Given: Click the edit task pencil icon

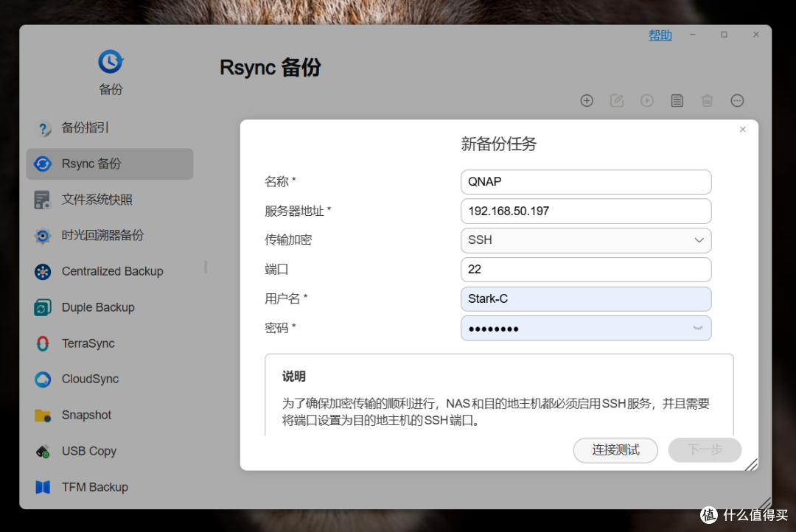Looking at the screenshot, I should 617,100.
